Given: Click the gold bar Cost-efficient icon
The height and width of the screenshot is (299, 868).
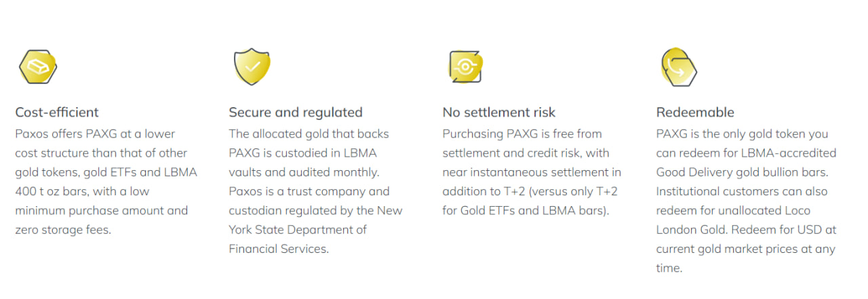Looking at the screenshot, I should click(38, 67).
